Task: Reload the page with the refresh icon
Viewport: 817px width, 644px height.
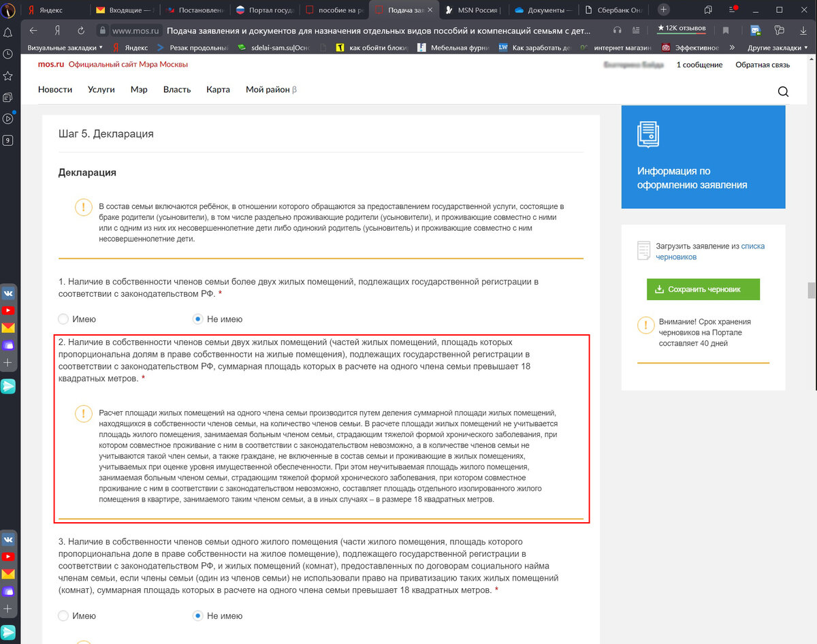Action: coord(81,31)
